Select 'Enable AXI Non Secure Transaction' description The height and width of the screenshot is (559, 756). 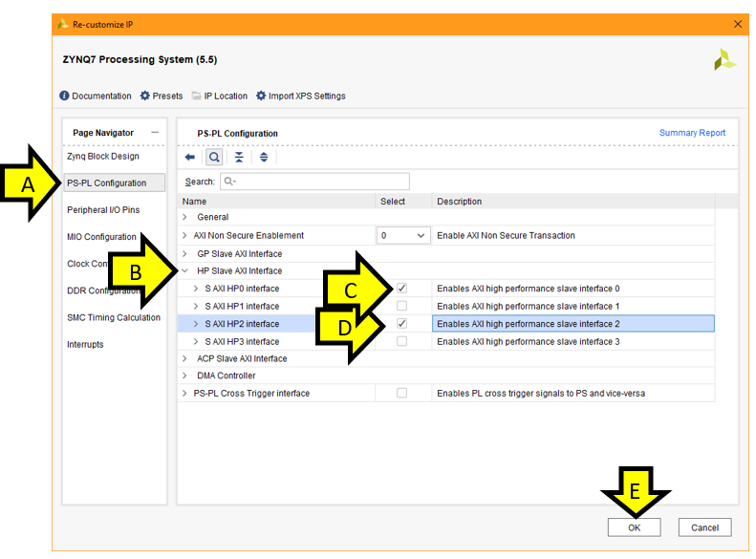tap(506, 236)
